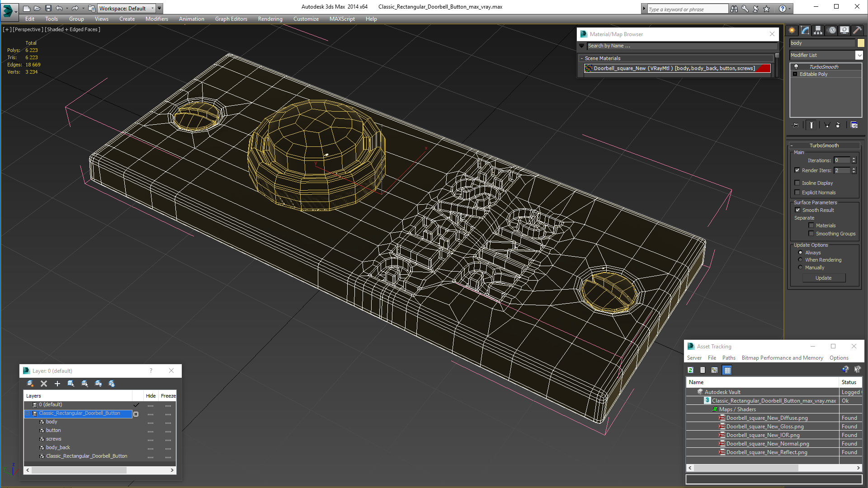The image size is (868, 488).
Task: Uncheck the Smooth Result checkbox
Action: (x=797, y=210)
